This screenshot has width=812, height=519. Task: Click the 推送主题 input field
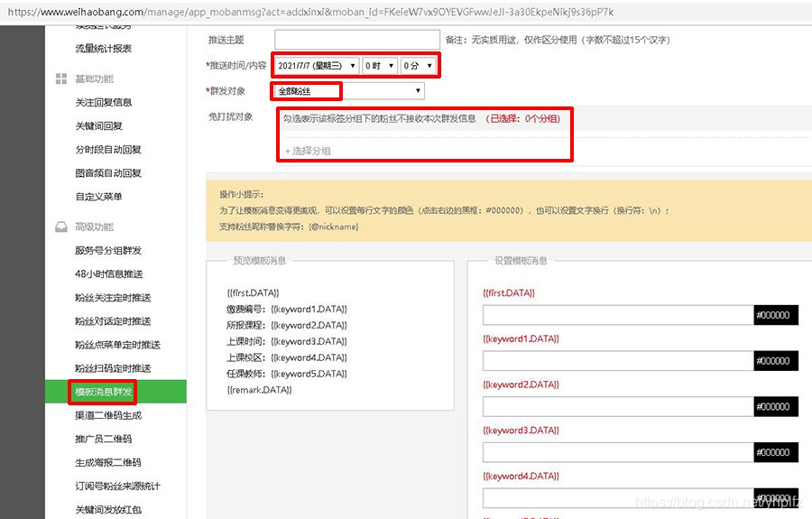click(357, 40)
